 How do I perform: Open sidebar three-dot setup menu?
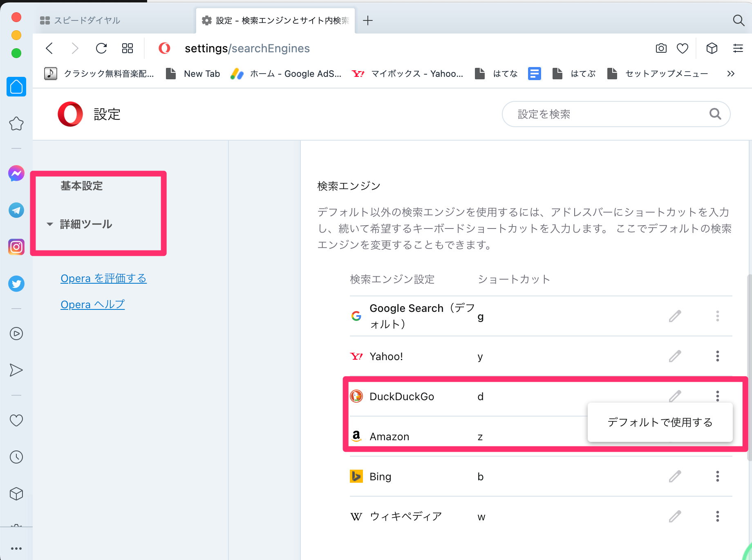coord(16,549)
